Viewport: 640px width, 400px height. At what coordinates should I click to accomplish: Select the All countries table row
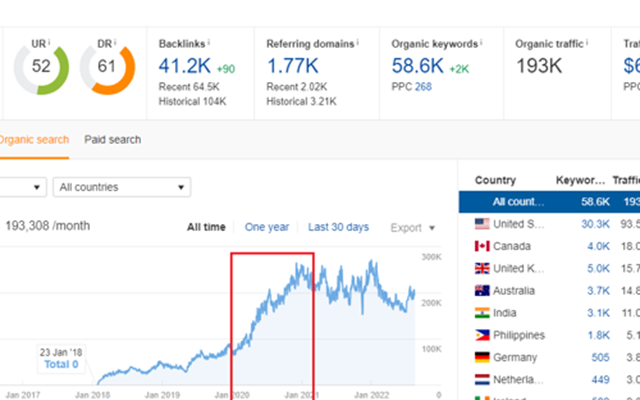(x=549, y=202)
